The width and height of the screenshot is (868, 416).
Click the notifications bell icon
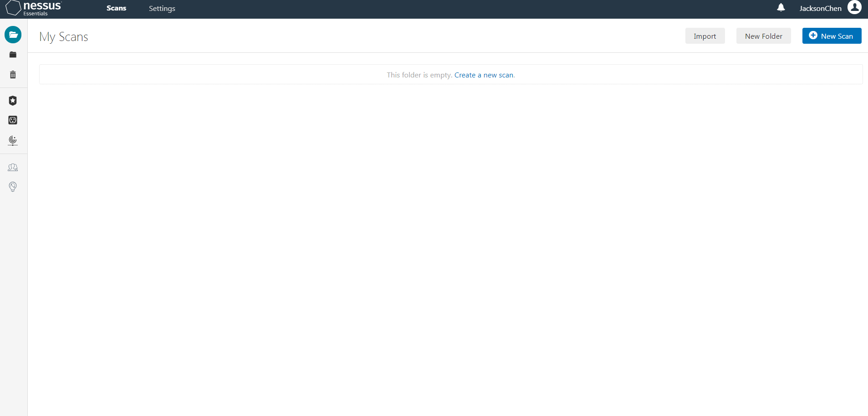tap(781, 8)
